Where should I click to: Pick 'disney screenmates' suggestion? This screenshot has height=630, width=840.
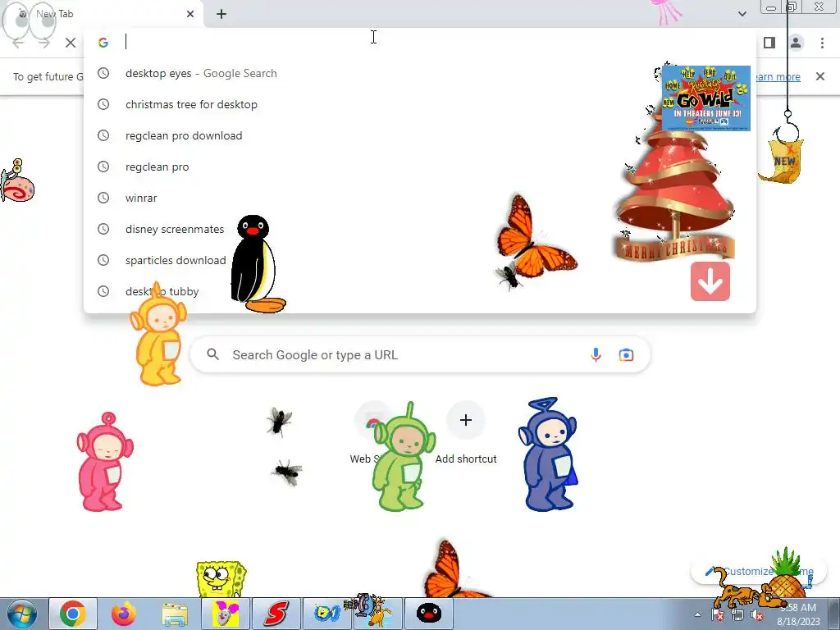[420, 229]
